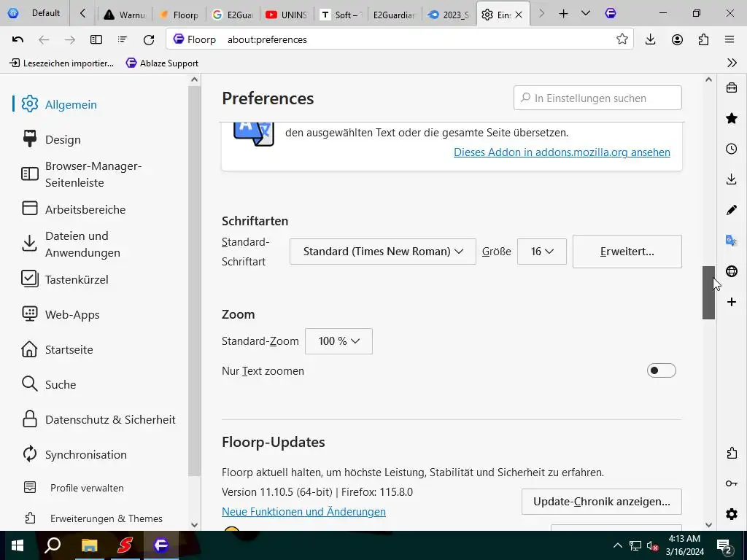The height and width of the screenshot is (560, 747).
Task: Open new tab with plus icon
Action: [563, 14]
